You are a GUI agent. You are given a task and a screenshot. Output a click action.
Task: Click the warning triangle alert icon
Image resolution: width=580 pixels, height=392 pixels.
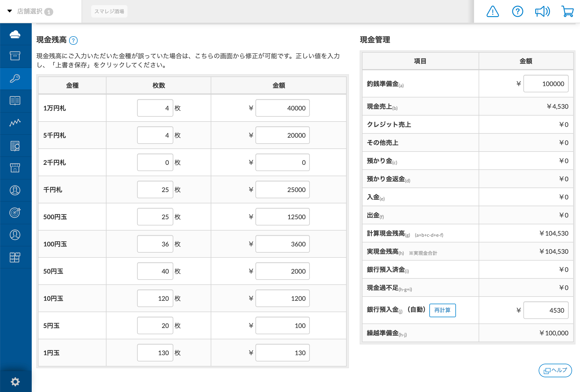pos(492,12)
